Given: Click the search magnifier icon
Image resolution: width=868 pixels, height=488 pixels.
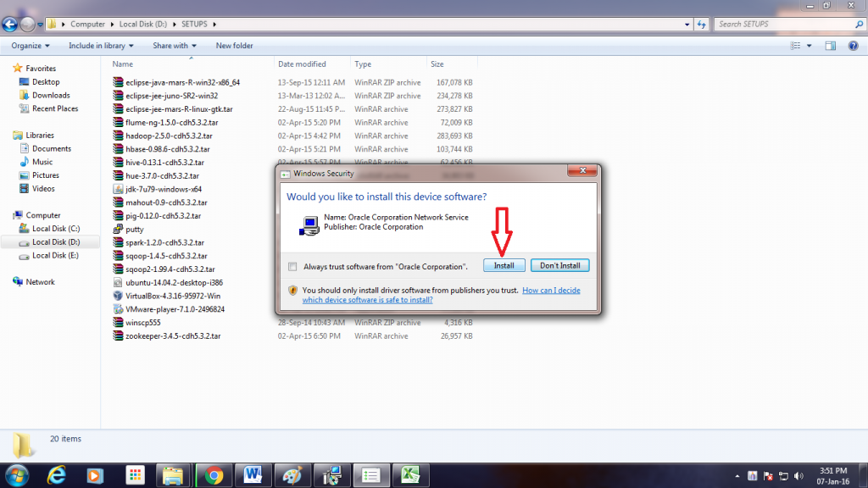Looking at the screenshot, I should (x=860, y=25).
